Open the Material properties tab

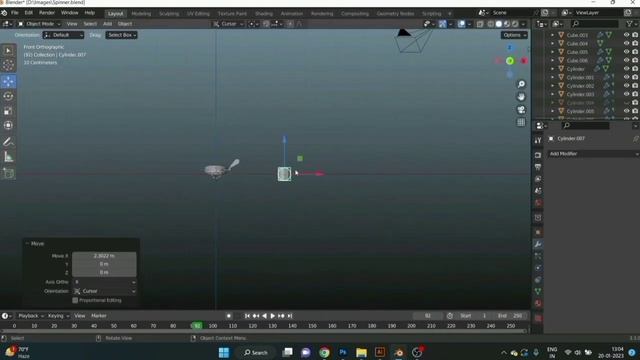538,303
